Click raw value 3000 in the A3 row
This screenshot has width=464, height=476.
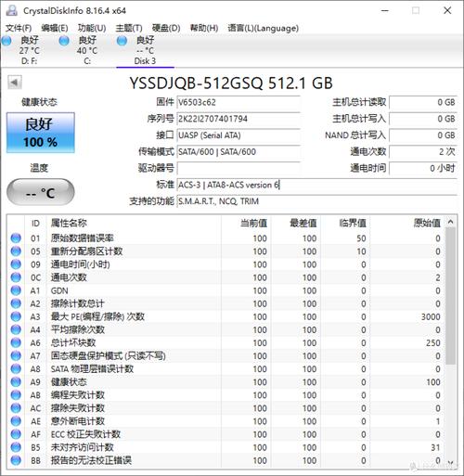coord(431,316)
